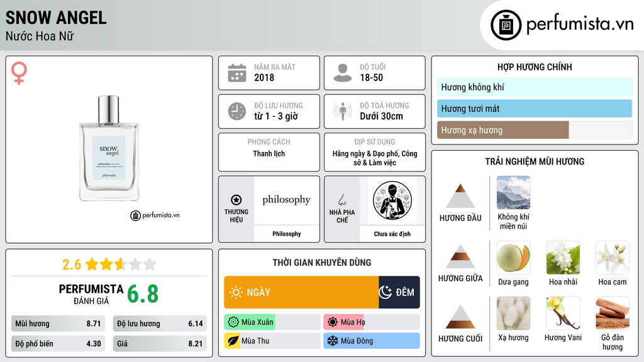Image resolution: width=644 pixels, height=362 pixels.
Task: Click the green 6.8 Perfumista score
Action: [x=143, y=294]
